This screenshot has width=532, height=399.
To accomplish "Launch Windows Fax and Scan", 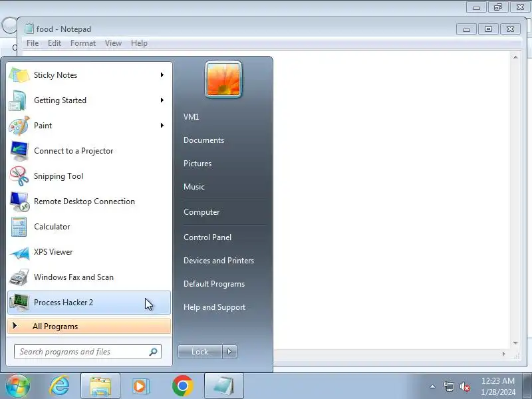I will point(89,277).
